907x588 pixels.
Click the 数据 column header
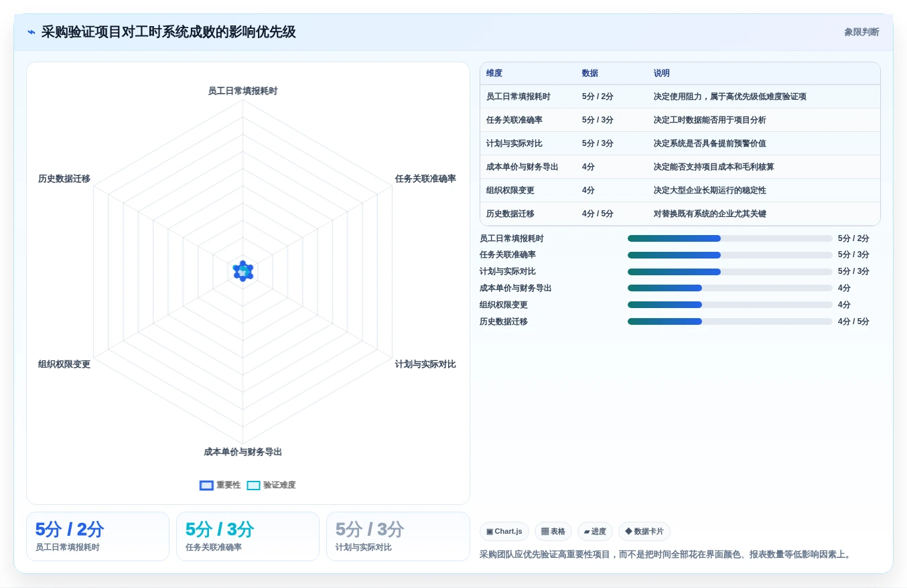590,74
